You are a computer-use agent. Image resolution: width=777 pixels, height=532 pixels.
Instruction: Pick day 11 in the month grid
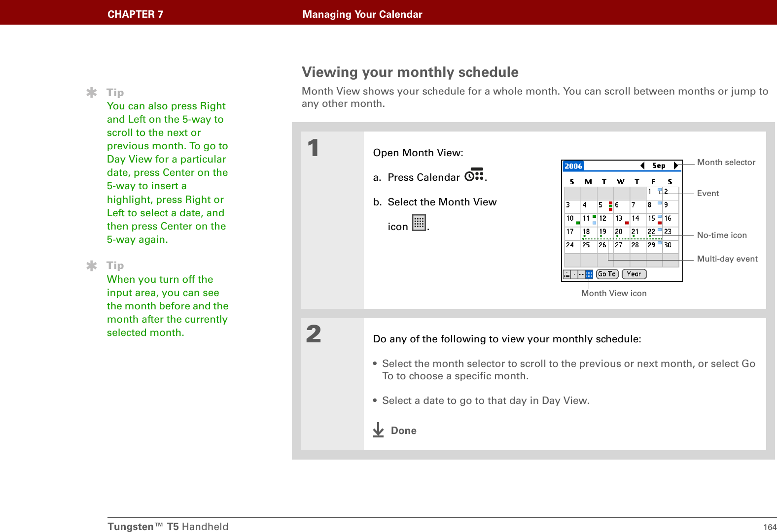589,220
